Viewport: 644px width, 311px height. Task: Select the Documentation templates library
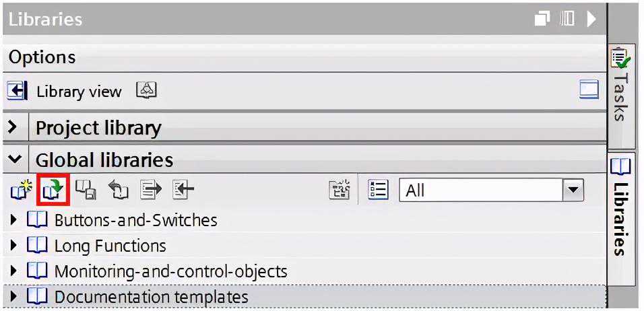click(x=151, y=296)
